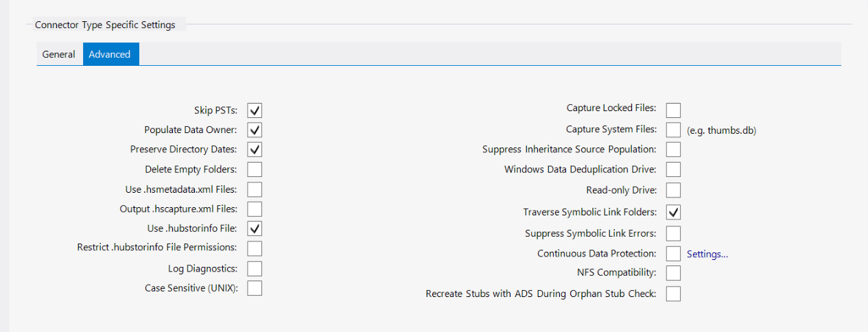Enable Continuous Data Protection checkbox

click(x=673, y=254)
